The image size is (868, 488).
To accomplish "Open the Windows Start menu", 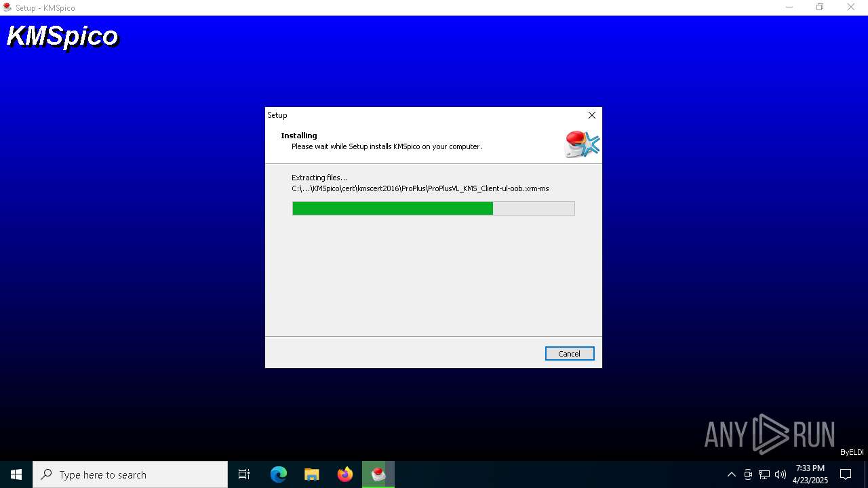I will 16,474.
